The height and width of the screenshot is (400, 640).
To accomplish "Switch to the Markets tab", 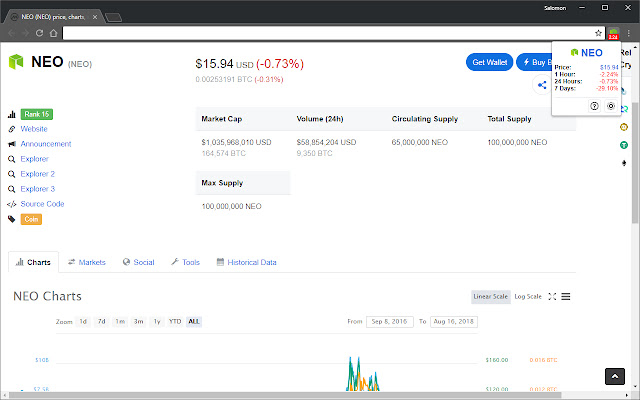I will point(87,262).
